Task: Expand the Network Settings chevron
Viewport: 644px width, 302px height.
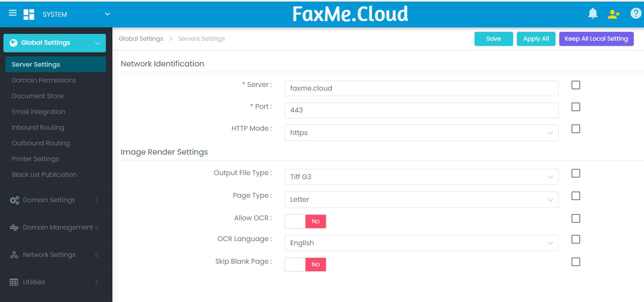Action: [97, 255]
